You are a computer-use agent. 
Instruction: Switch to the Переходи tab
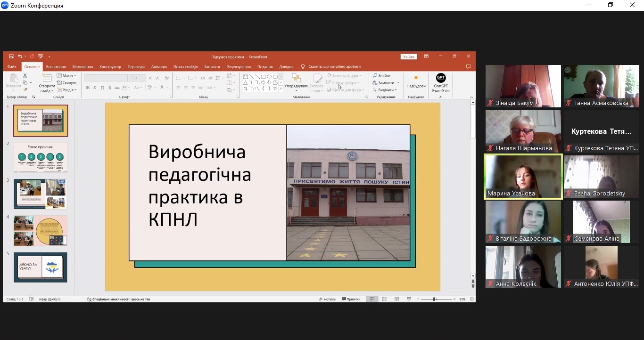136,67
